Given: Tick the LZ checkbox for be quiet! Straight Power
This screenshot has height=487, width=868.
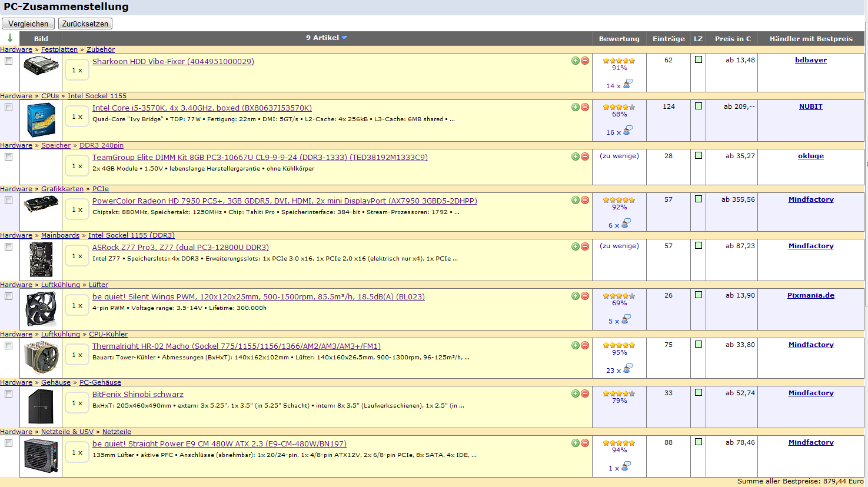Looking at the screenshot, I should (699, 442).
